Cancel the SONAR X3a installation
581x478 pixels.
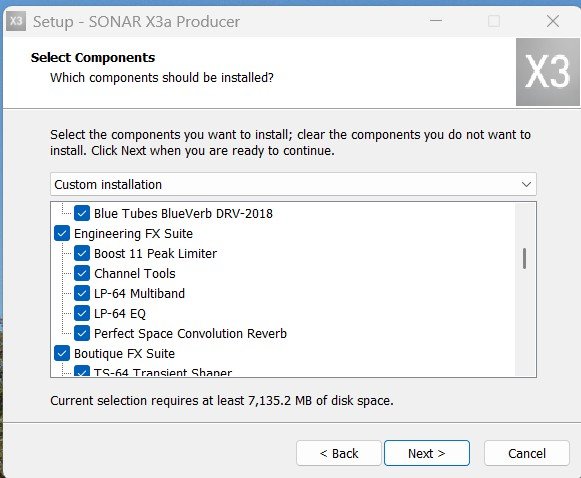coord(527,453)
